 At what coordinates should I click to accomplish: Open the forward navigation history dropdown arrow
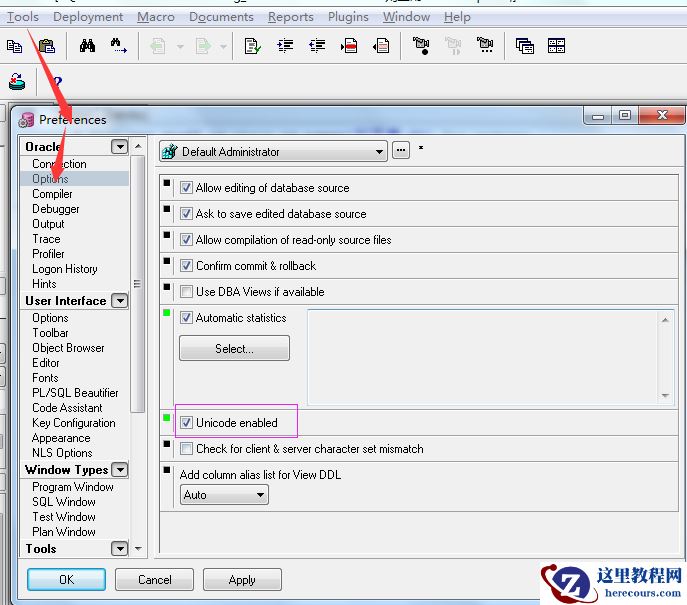(223, 46)
